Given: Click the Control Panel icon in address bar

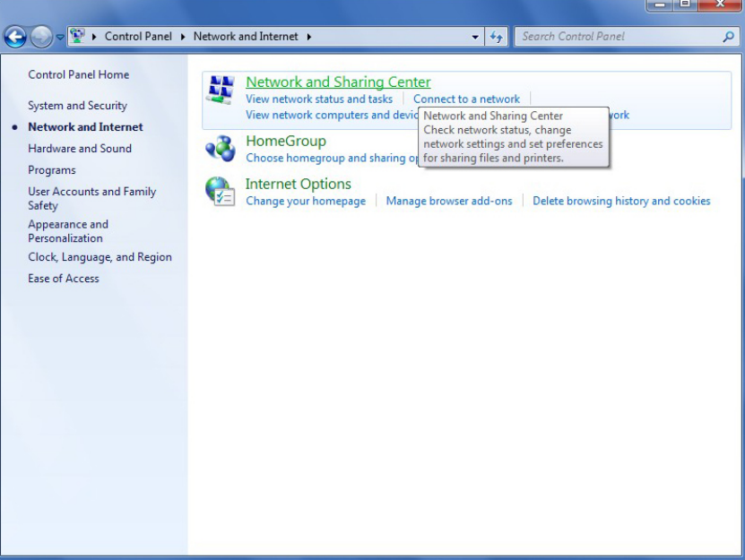Looking at the screenshot, I should [77, 36].
